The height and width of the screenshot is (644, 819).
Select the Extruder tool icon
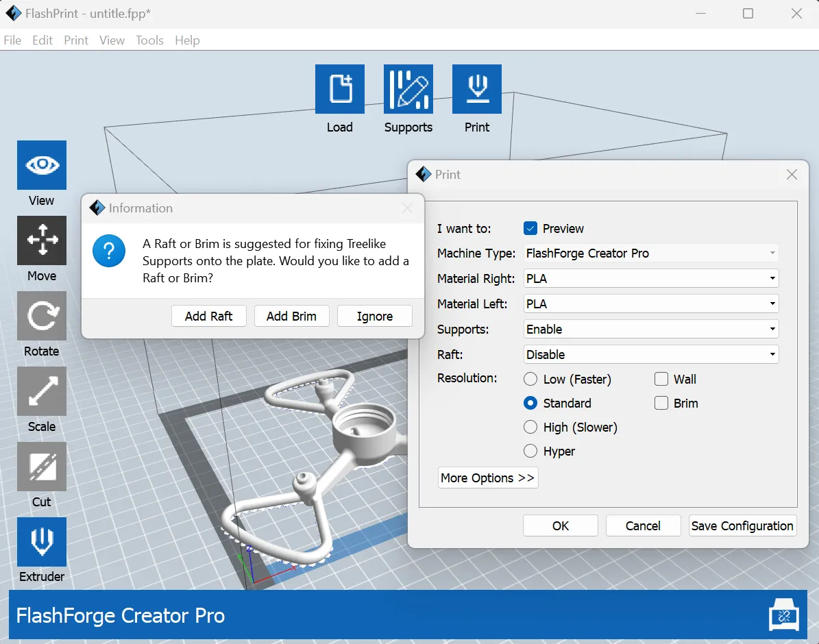tap(42, 542)
